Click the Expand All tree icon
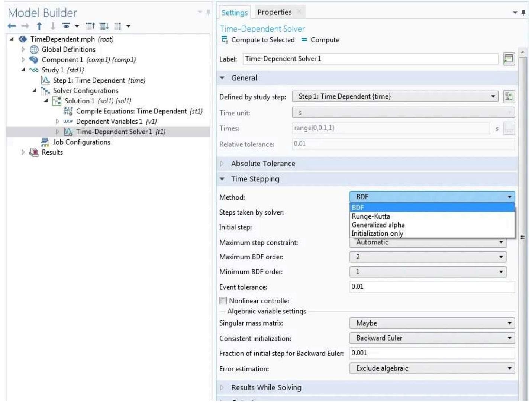Viewport: 532px width, 403px height. tap(104, 26)
